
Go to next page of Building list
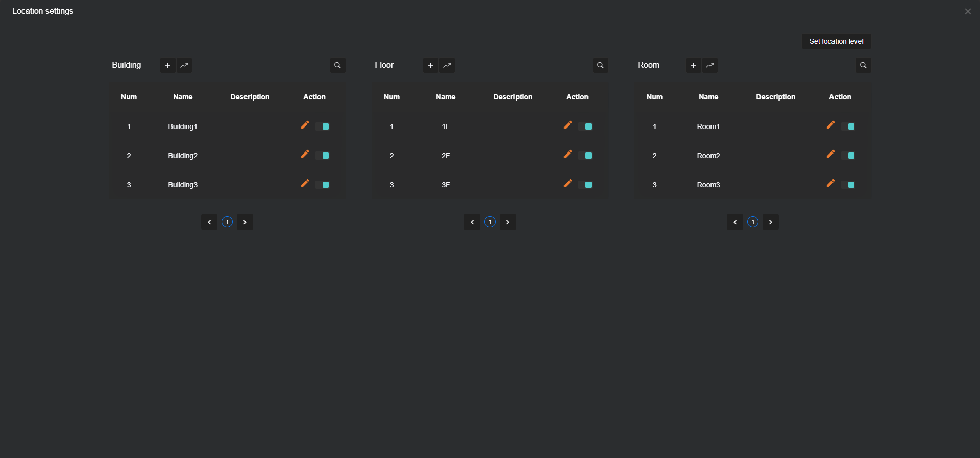[245, 222]
